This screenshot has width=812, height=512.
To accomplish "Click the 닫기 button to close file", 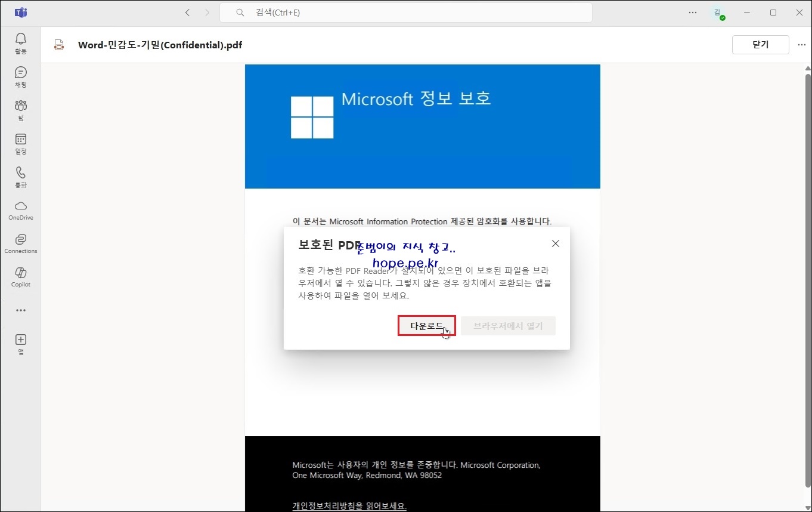I will [760, 45].
